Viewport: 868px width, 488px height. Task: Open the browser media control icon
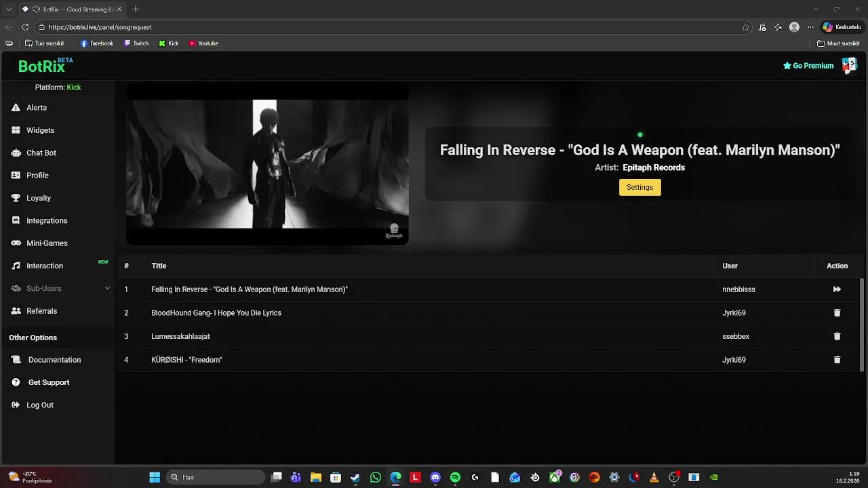click(x=762, y=27)
